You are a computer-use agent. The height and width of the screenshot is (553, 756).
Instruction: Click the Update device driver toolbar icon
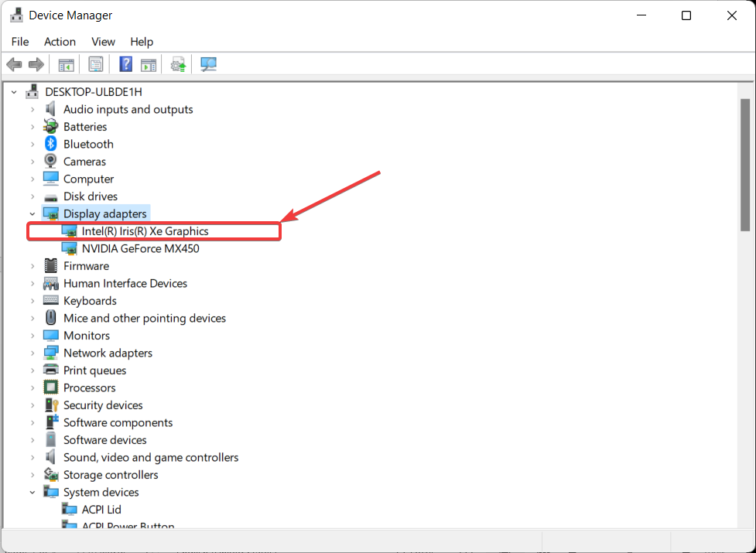(x=178, y=64)
